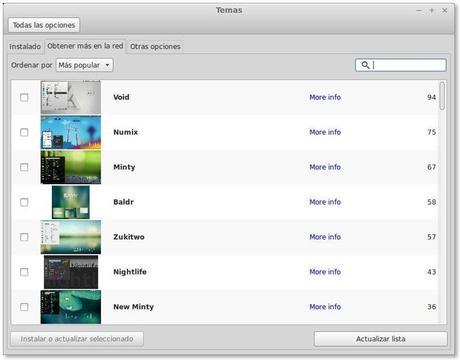Switch to the Instalado tab
Screen dimensions: 460x360
tap(25, 46)
